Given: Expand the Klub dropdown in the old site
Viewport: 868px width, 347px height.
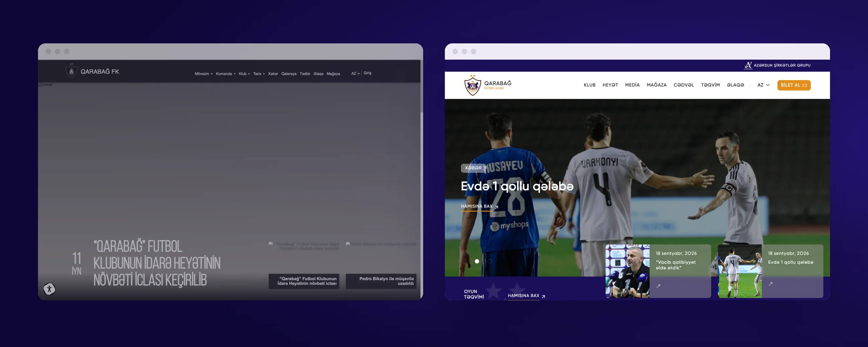Looking at the screenshot, I should (244, 74).
